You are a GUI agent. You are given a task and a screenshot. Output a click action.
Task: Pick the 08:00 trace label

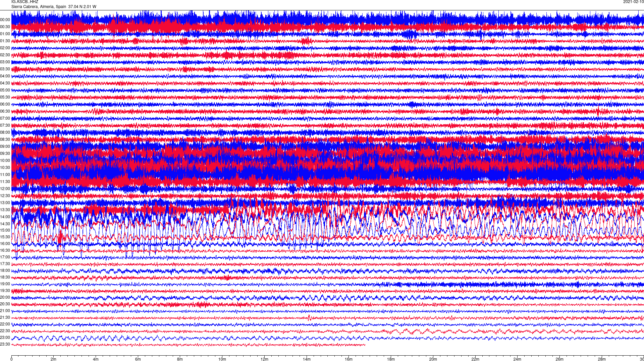[x=5, y=132]
